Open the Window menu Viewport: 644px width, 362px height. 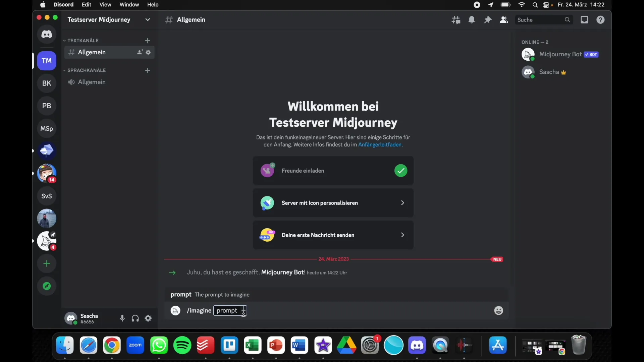click(x=129, y=5)
